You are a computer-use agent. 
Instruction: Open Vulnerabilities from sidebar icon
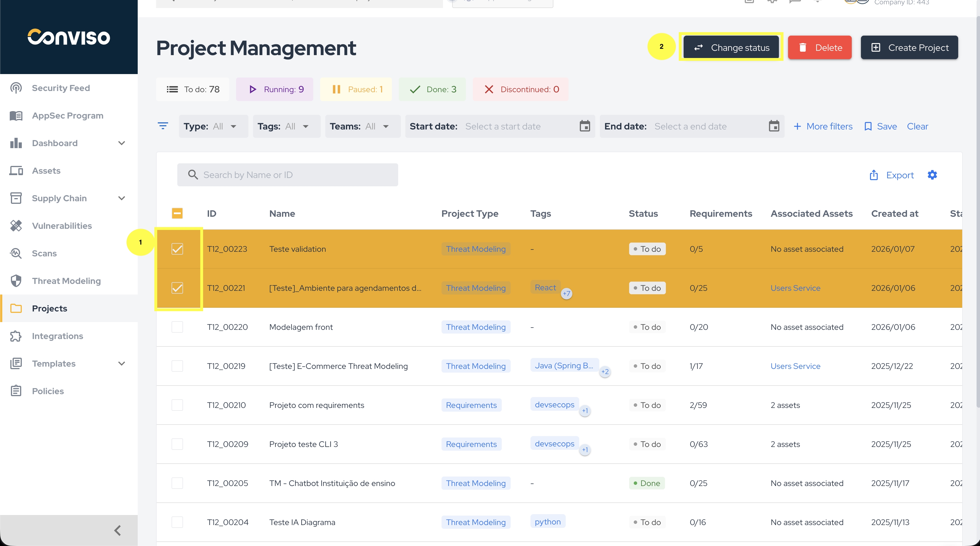(16, 226)
